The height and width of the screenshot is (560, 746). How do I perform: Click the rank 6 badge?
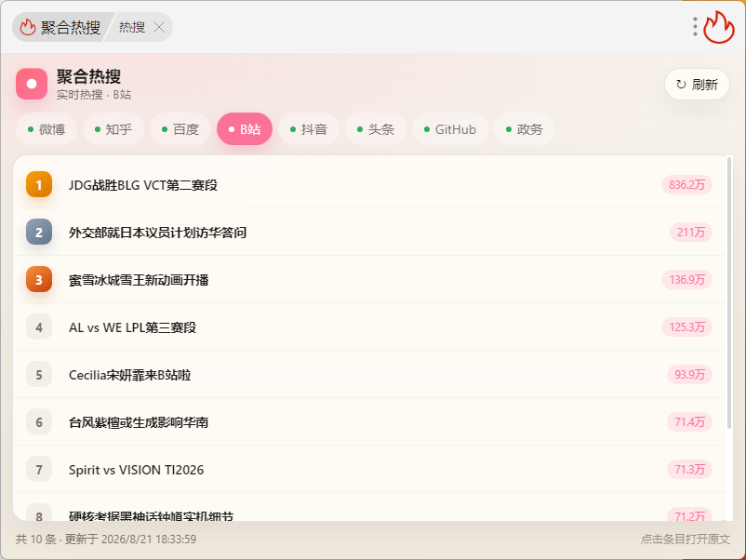(x=39, y=422)
